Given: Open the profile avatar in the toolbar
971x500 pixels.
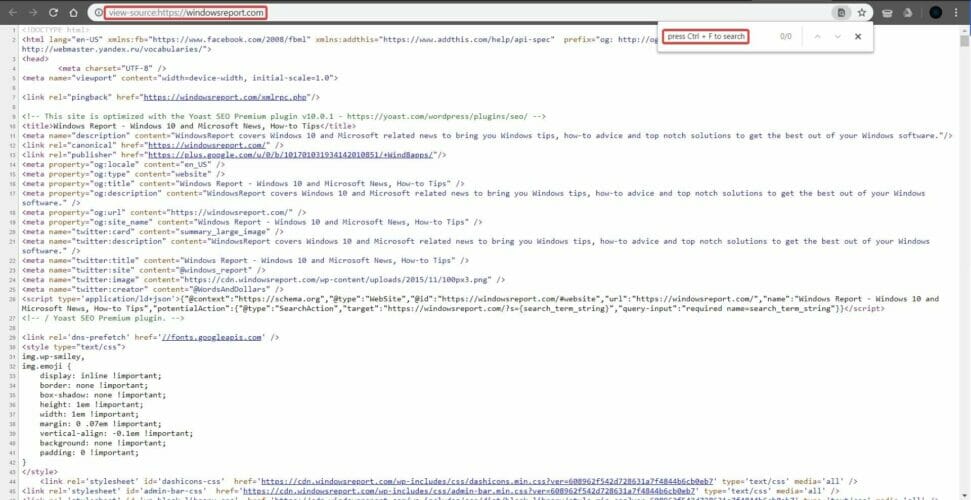Looking at the screenshot, I should pos(935,12).
